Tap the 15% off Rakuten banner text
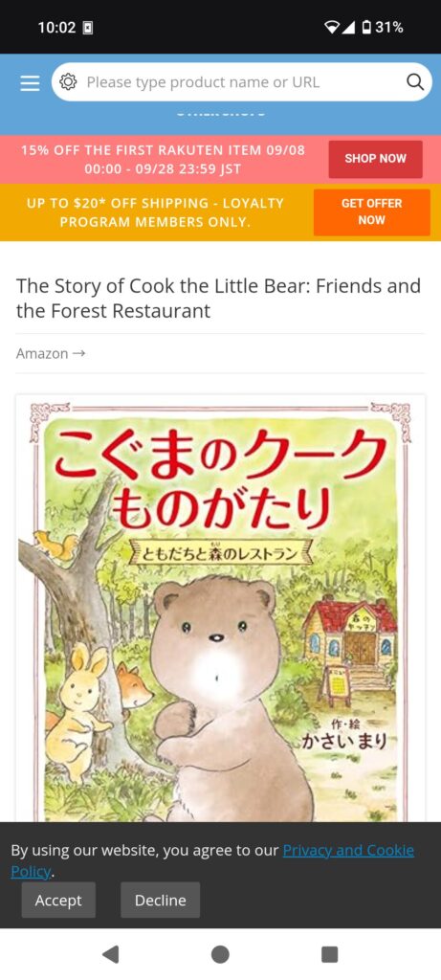 pyautogui.click(x=163, y=160)
